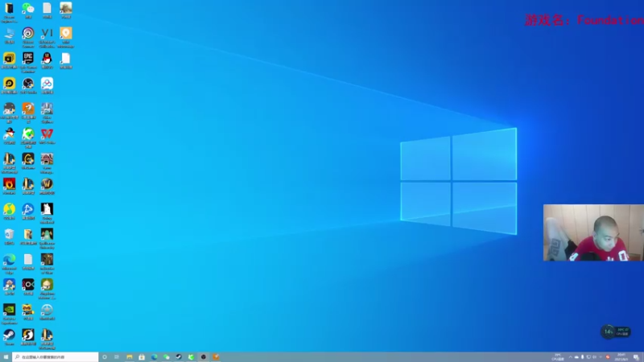Open the notification center in the tray
The height and width of the screenshot is (362, 644).
[x=636, y=357]
